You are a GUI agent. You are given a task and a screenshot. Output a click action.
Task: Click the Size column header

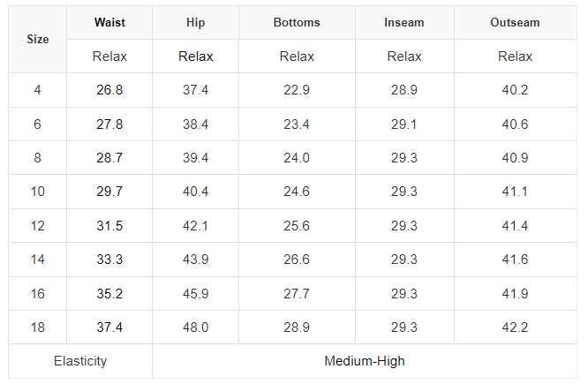[x=38, y=40]
